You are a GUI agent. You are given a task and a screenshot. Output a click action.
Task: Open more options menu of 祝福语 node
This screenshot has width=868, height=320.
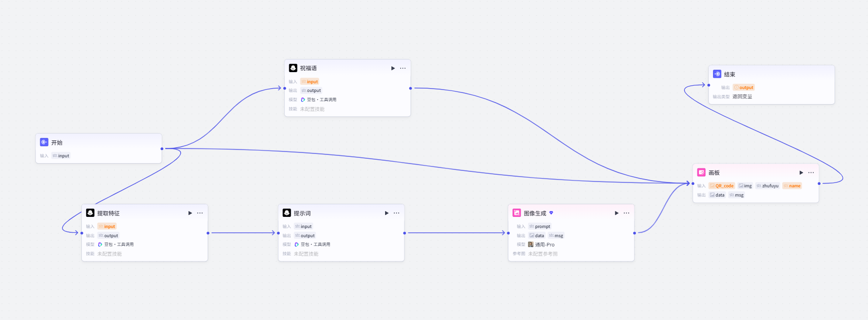403,68
